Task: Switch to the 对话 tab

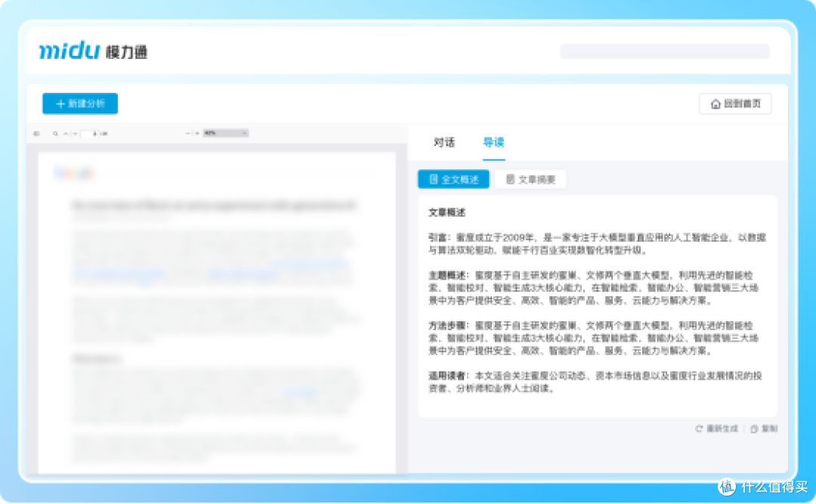Action: point(444,142)
